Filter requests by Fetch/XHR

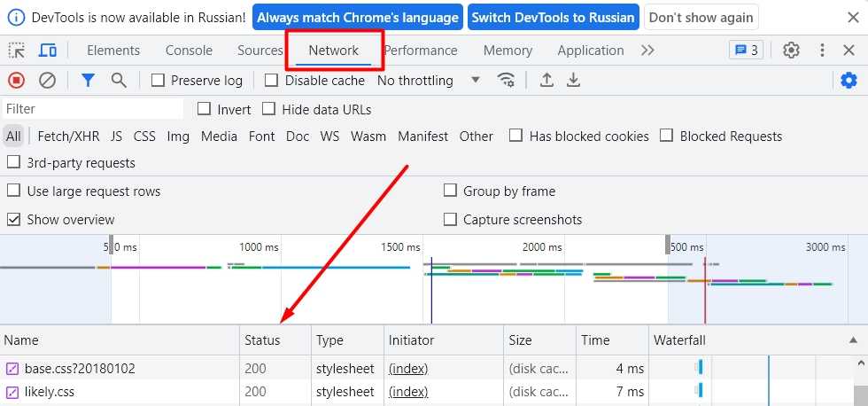[69, 137]
